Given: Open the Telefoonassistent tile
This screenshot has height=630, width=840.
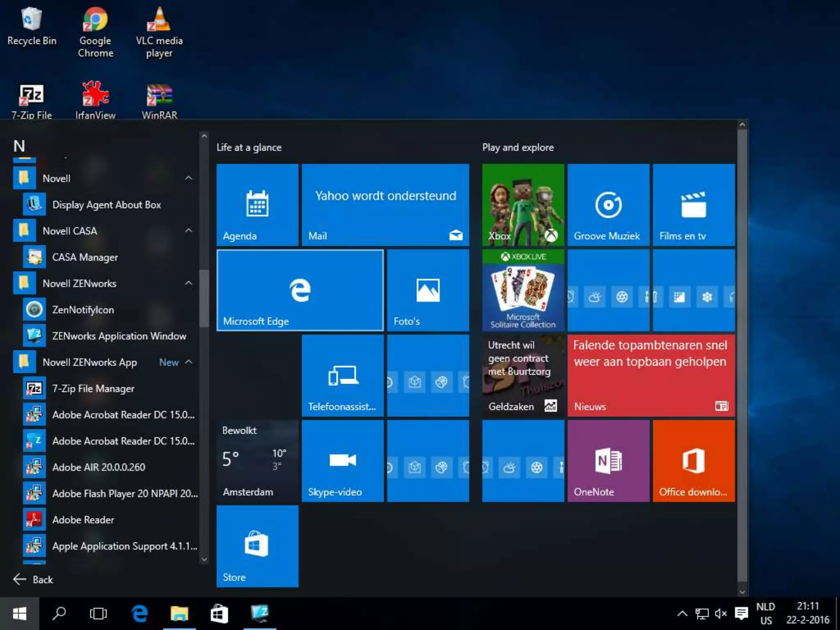Looking at the screenshot, I should click(342, 375).
